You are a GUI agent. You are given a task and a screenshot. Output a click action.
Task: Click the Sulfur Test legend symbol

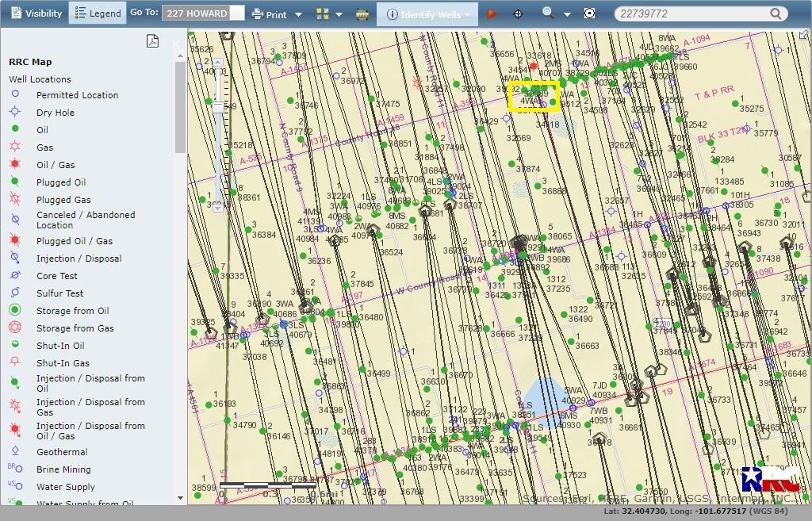(15, 293)
